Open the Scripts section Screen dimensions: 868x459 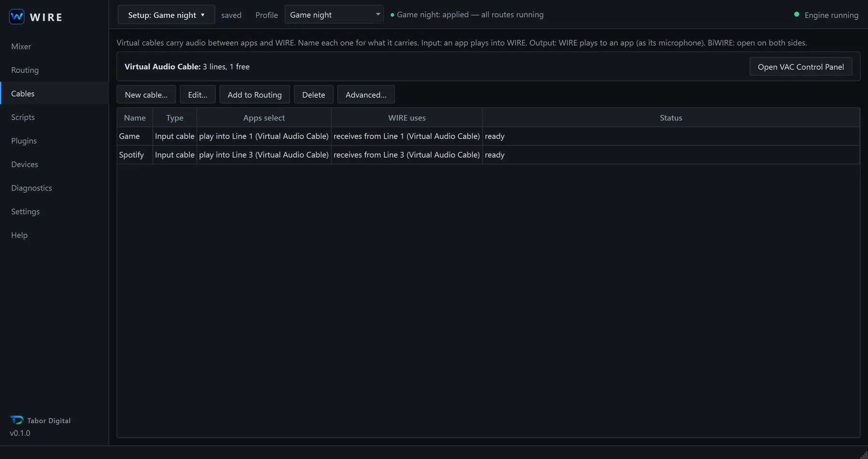pyautogui.click(x=54, y=117)
